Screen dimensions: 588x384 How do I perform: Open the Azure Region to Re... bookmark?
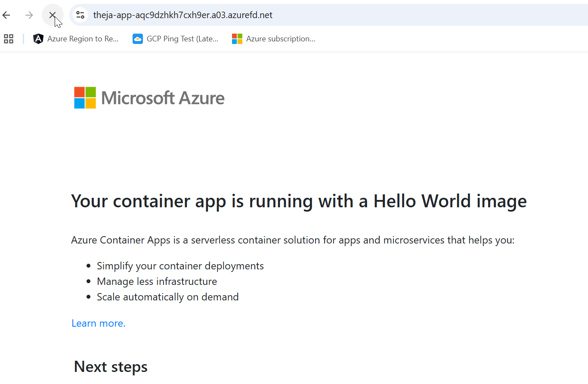click(x=76, y=39)
